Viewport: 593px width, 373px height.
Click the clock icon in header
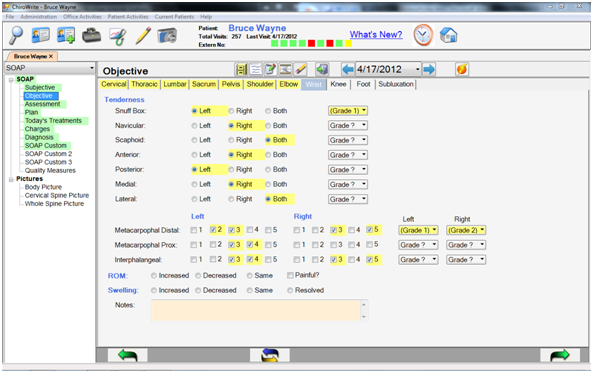pyautogui.click(x=423, y=35)
